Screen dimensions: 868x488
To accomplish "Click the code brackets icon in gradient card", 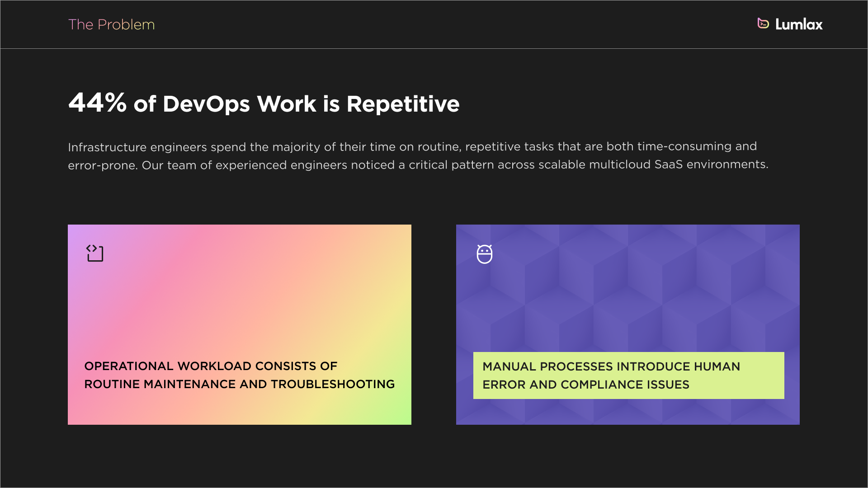I will coord(95,253).
